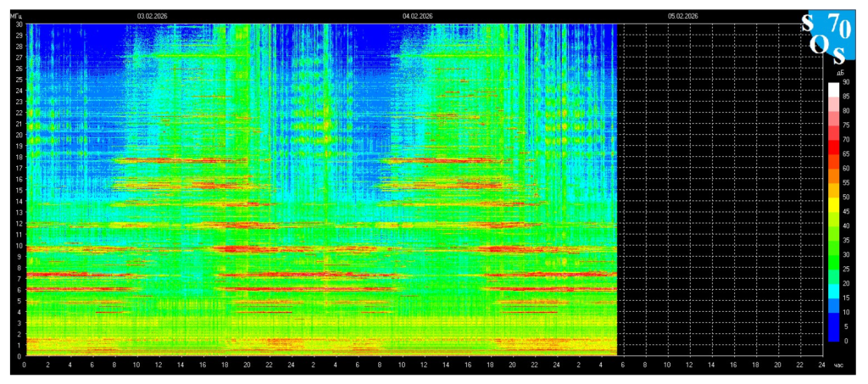Select the 03.02.2026 date label
This screenshot has width=868, height=384.
click(x=153, y=17)
